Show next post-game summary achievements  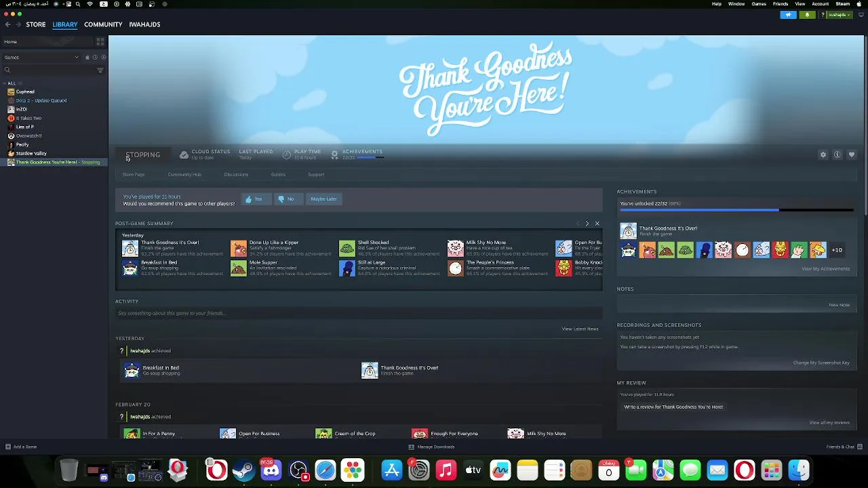click(587, 223)
